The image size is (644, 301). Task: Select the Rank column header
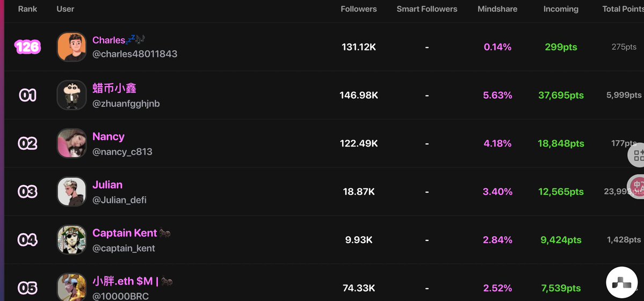(x=27, y=9)
